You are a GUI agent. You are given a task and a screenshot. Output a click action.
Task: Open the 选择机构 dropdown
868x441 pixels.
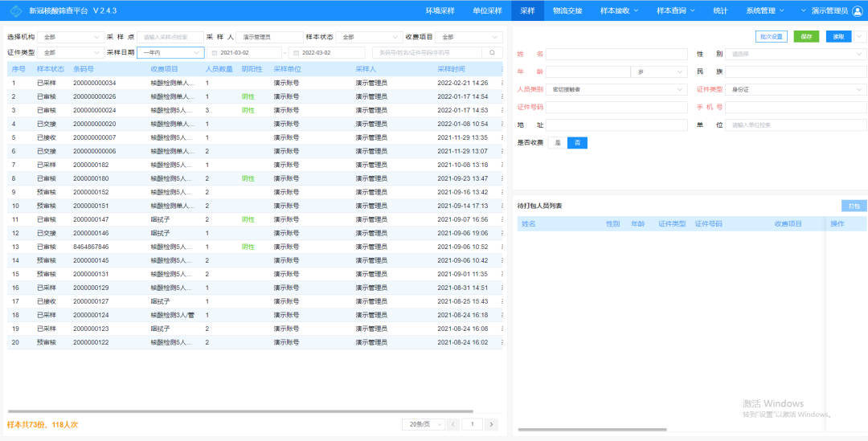pos(70,37)
